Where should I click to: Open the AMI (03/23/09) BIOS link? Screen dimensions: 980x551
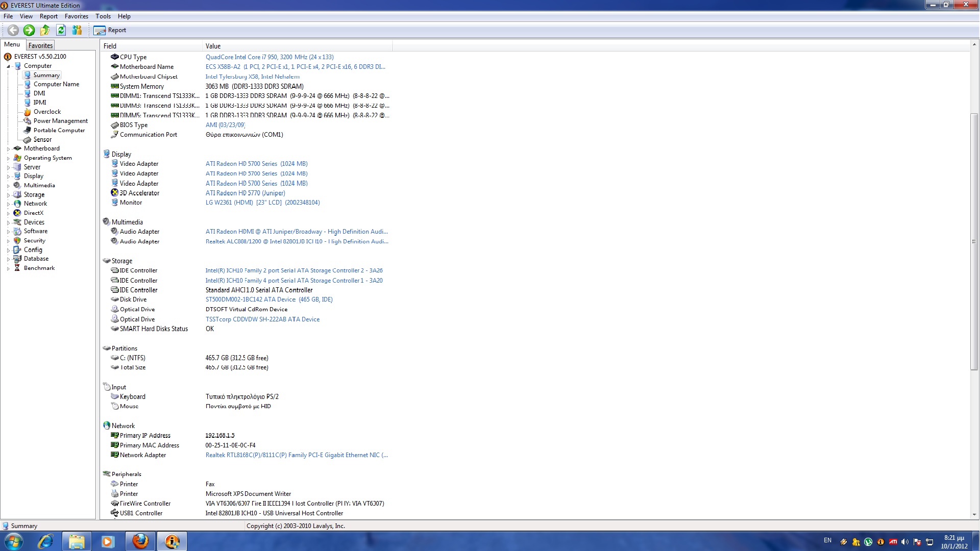coord(225,125)
